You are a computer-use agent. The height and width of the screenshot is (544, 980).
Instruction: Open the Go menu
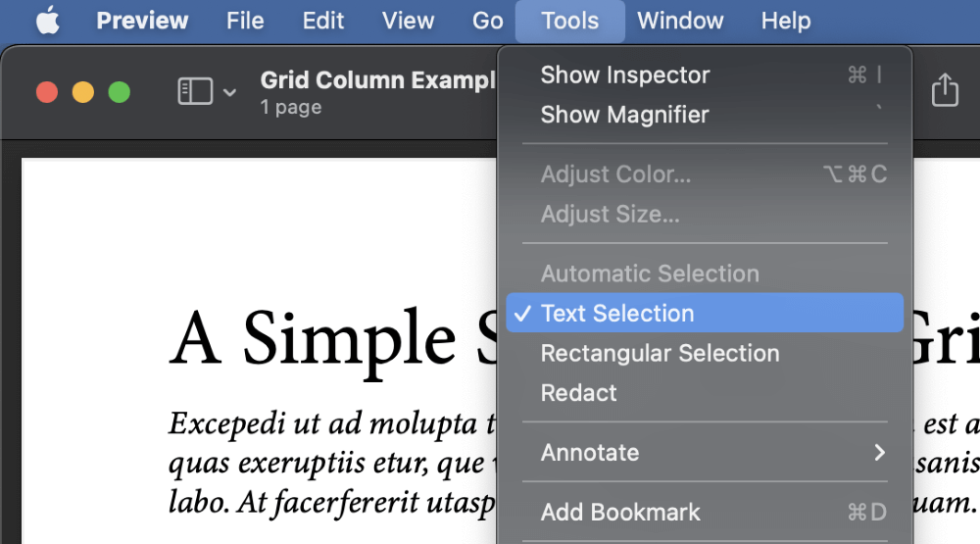click(487, 21)
